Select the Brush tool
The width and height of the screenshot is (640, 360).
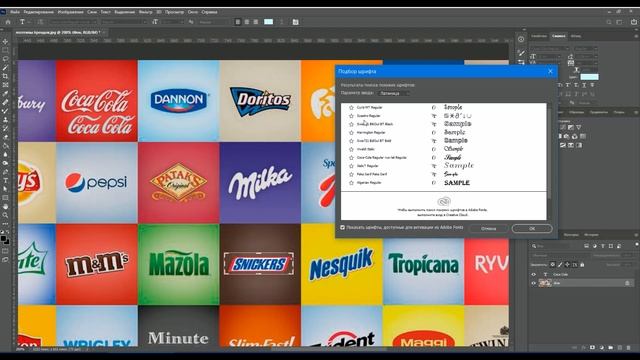pyautogui.click(x=5, y=111)
